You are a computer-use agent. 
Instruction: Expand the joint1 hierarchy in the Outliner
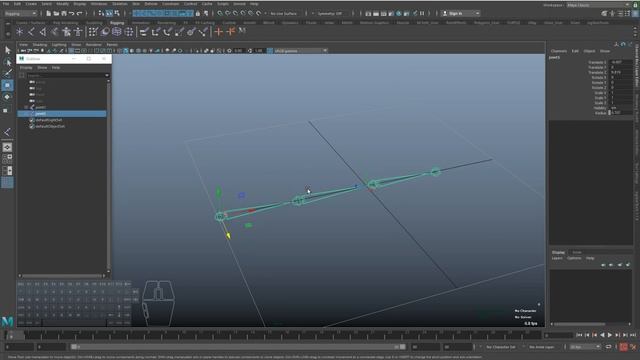27,107
